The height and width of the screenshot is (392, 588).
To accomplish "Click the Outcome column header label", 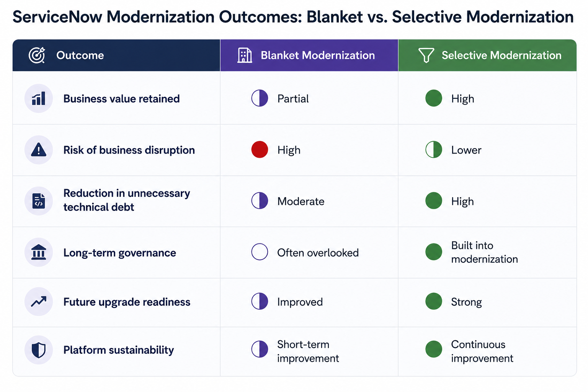I will click(80, 56).
